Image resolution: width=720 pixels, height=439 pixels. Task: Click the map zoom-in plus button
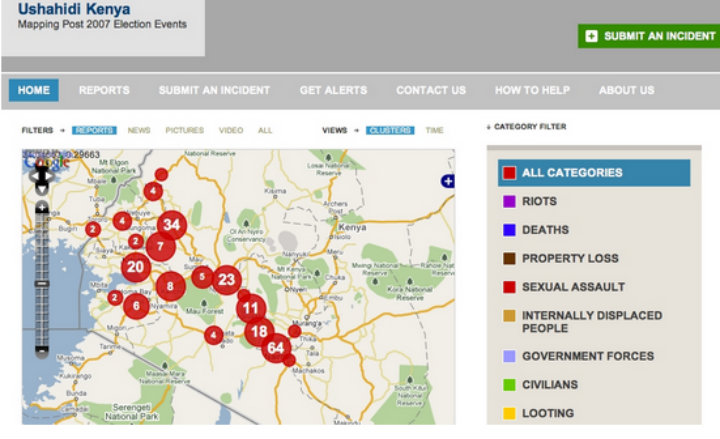(42, 208)
